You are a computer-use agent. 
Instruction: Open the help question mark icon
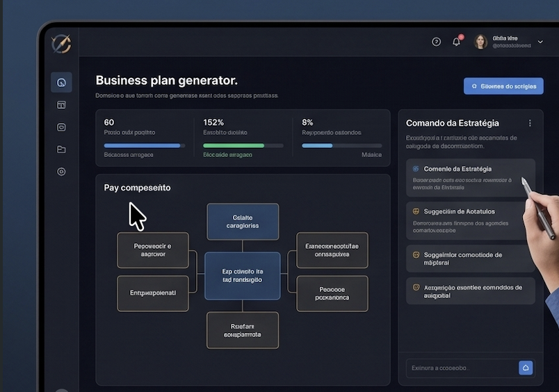click(436, 42)
